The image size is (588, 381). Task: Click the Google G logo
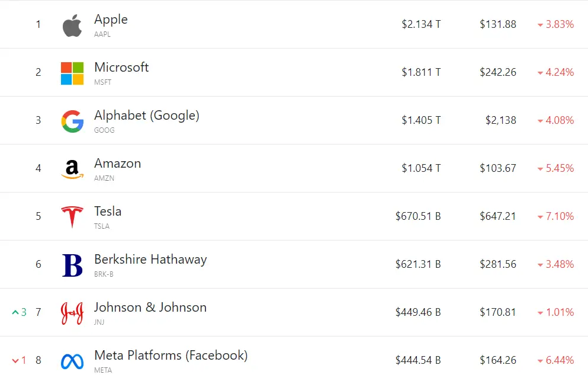coord(72,121)
